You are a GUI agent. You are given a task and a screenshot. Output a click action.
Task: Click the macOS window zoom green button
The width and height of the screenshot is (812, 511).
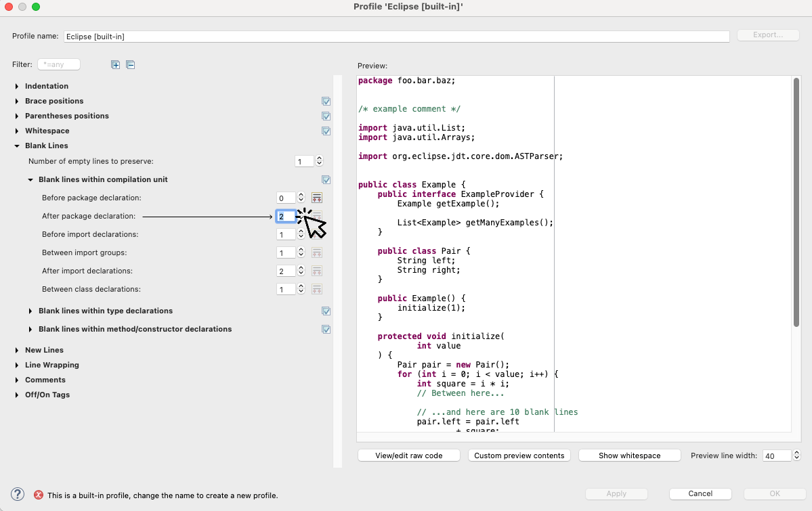coord(36,7)
